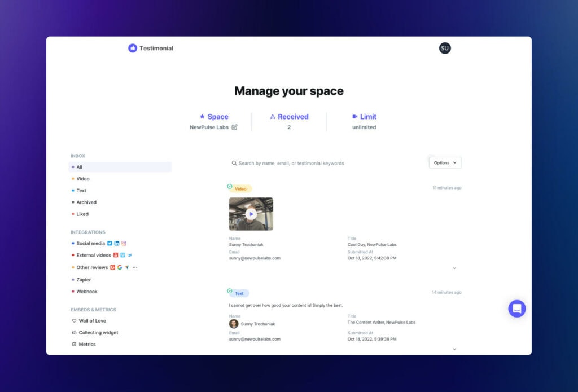Image resolution: width=578 pixels, height=392 pixels.
Task: Open the chat support bubble
Action: (516, 309)
